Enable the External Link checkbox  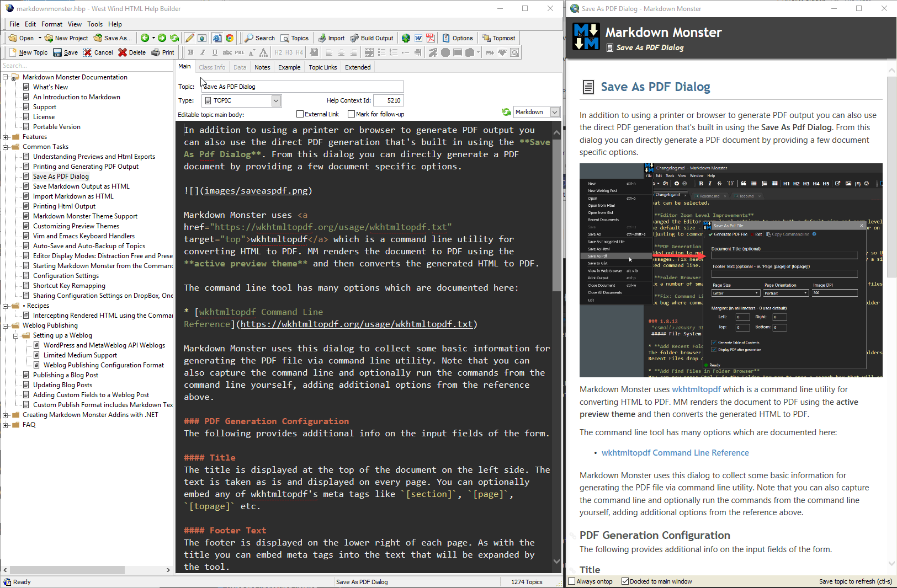(x=300, y=114)
